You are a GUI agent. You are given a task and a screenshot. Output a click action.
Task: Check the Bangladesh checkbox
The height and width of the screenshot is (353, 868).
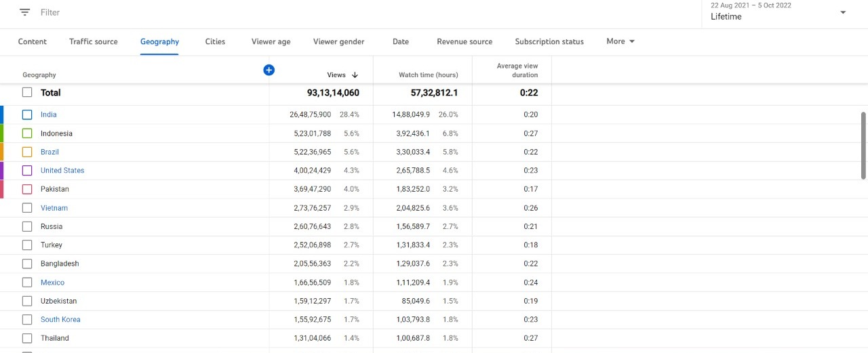pyautogui.click(x=27, y=264)
